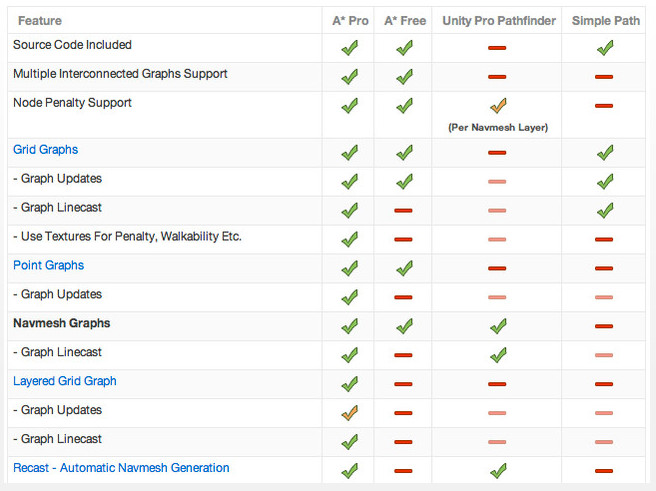656x491 pixels.
Task: Open the Grid Graphs link
Action: (x=46, y=150)
